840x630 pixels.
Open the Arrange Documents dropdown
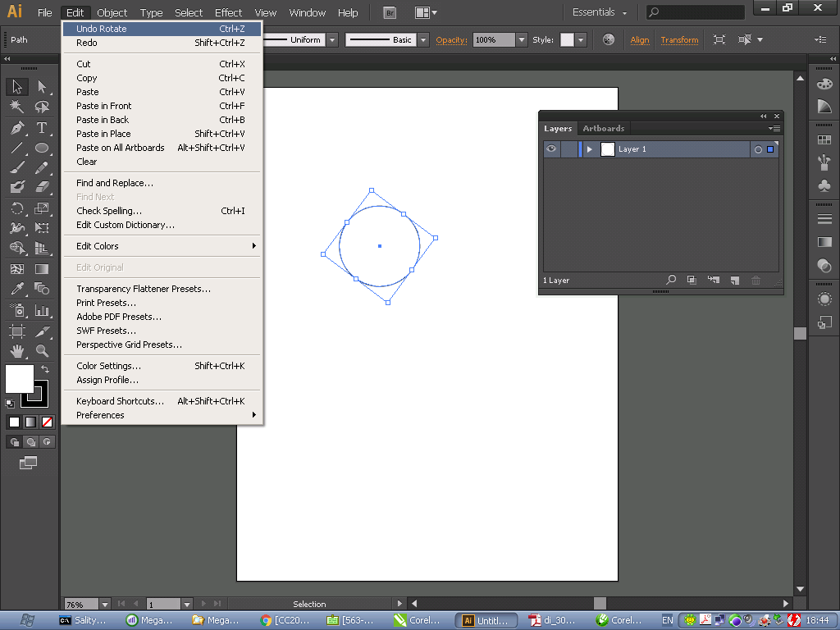click(x=427, y=13)
